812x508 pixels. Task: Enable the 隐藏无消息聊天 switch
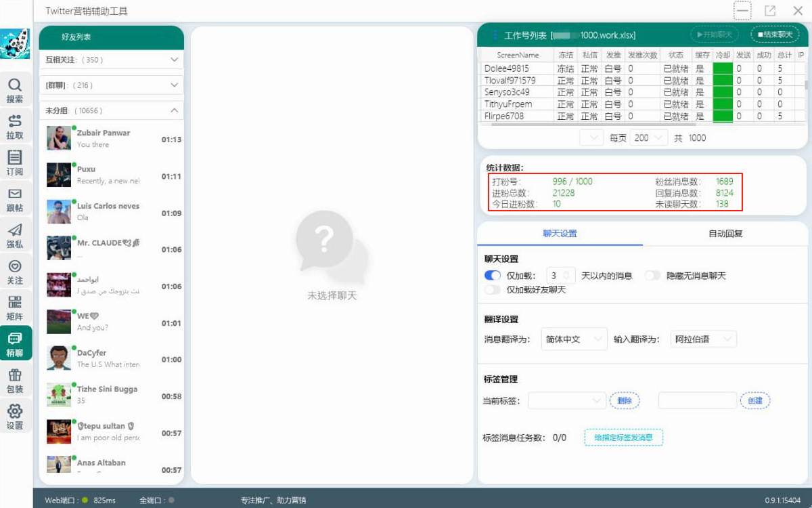coord(652,276)
